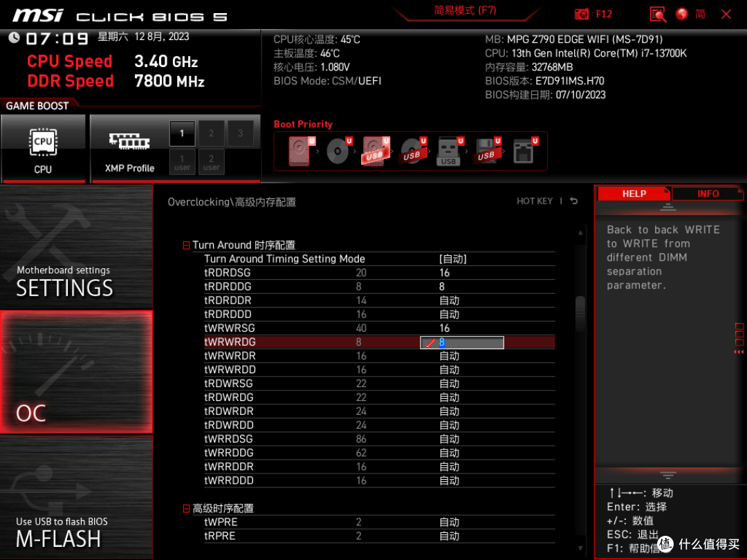Switch to the INFO tab
Viewport: 747px width, 560px height.
708,194
